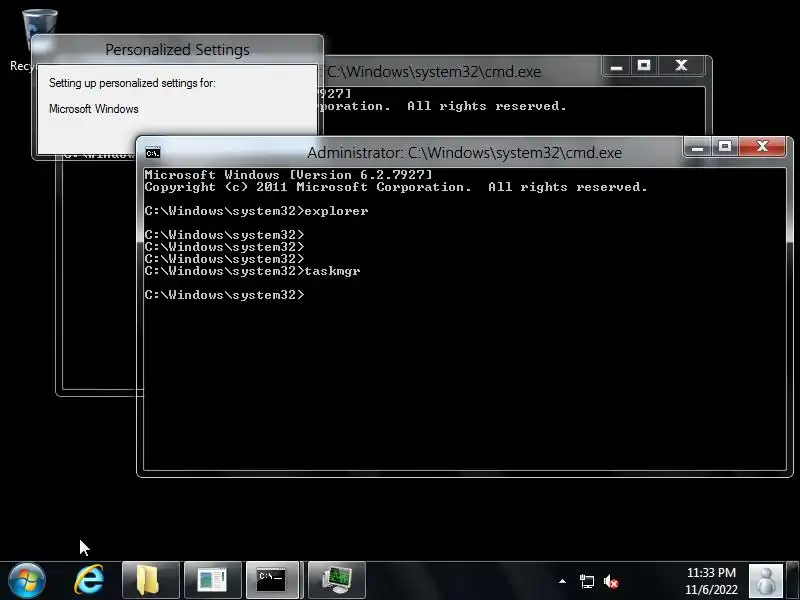This screenshot has height=600, width=800.
Task: Click the Personalized Settings title bar
Action: pyautogui.click(x=178, y=49)
